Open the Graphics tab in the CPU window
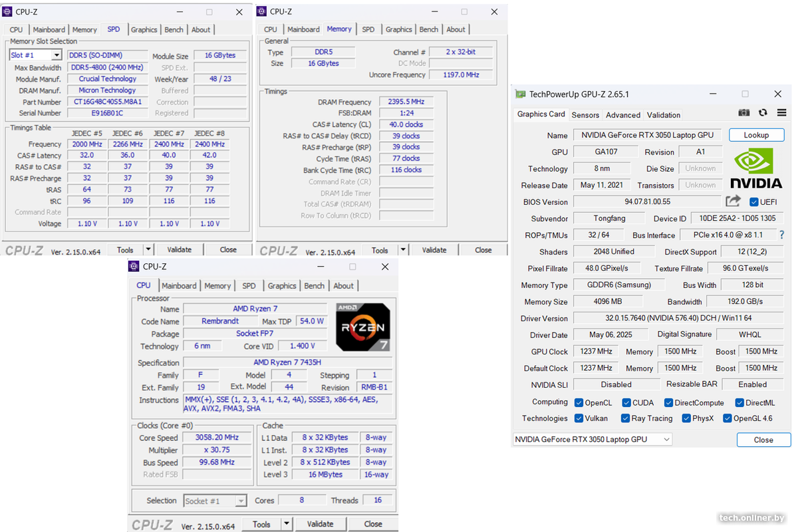The image size is (798, 532). point(282,286)
